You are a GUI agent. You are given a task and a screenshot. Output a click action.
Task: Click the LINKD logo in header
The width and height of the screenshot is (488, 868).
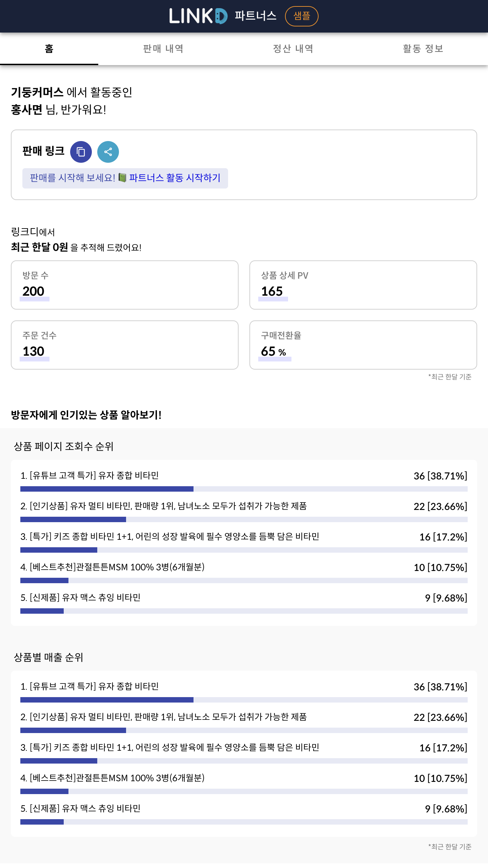198,16
